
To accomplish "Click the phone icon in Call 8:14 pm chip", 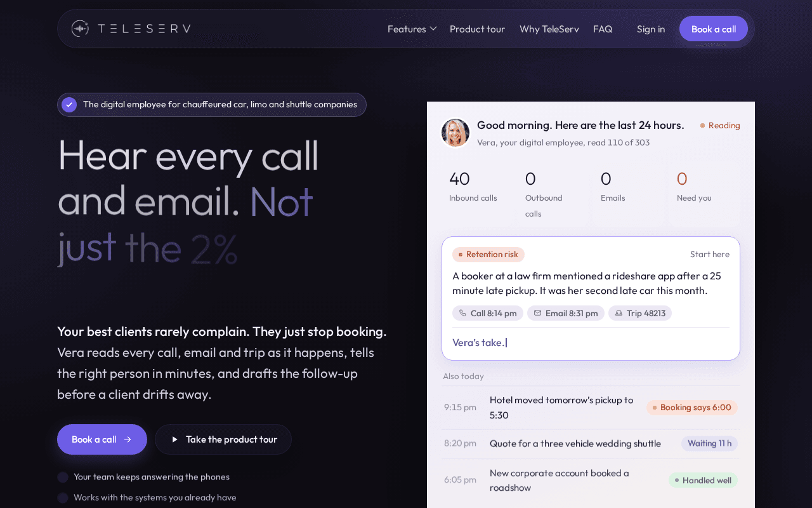I will click(x=462, y=313).
